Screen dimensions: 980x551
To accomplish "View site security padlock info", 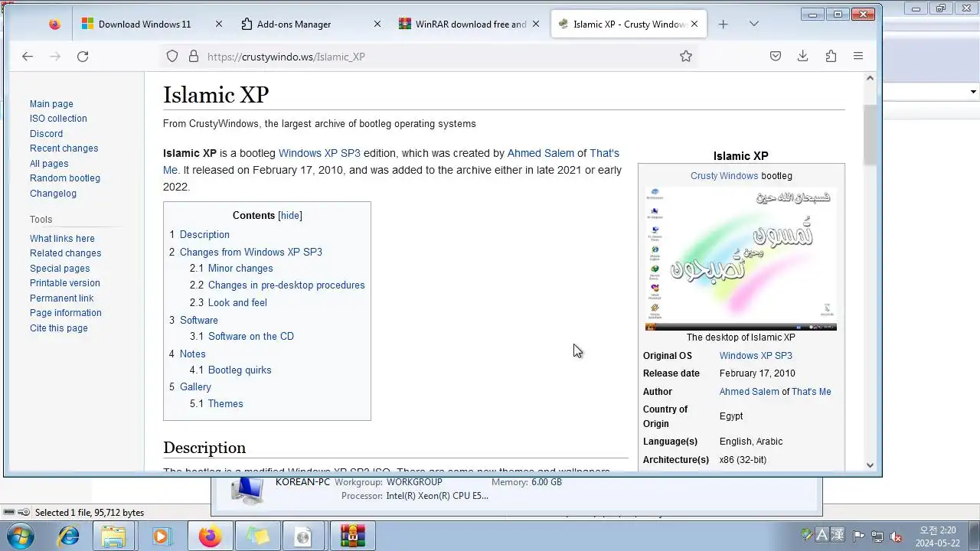I will click(x=194, y=56).
